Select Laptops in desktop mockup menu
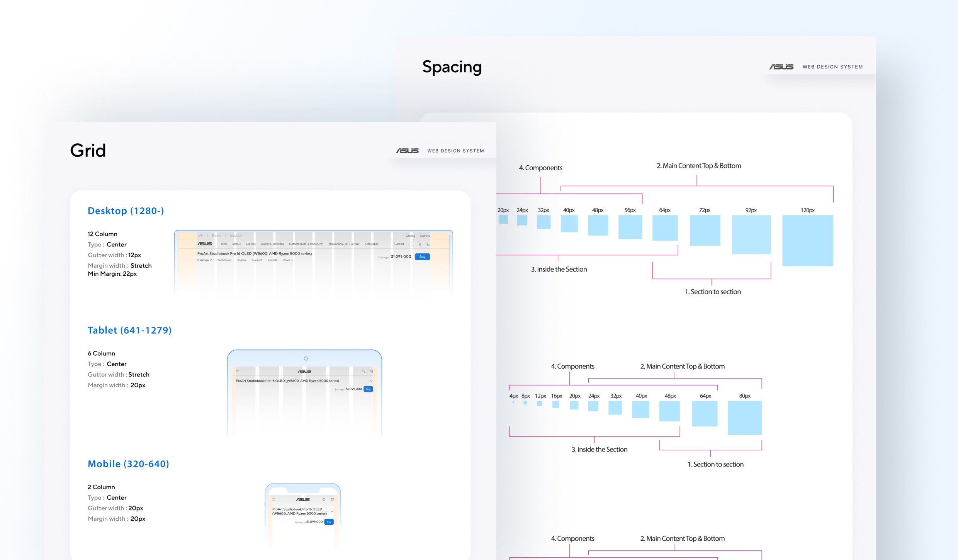The height and width of the screenshot is (560, 958). tap(251, 244)
